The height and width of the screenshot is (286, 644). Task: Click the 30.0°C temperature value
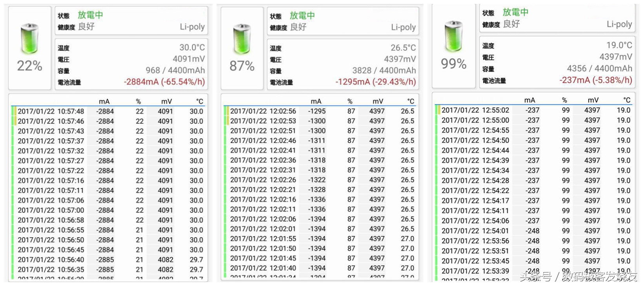pos(192,48)
